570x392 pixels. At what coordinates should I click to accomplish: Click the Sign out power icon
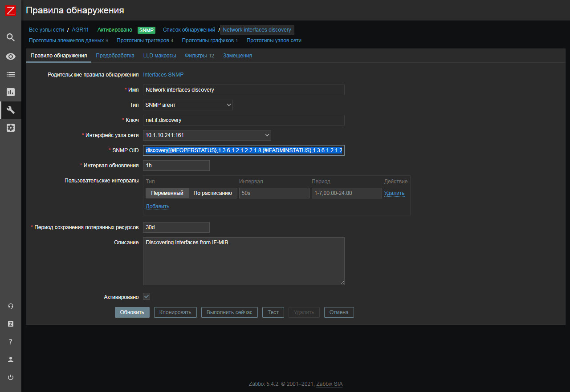pyautogui.click(x=11, y=377)
